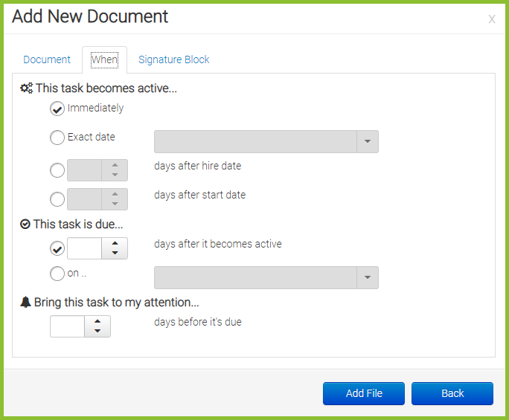The height and width of the screenshot is (420, 509).
Task: Focus the days after it becomes active input
Action: [x=84, y=248]
